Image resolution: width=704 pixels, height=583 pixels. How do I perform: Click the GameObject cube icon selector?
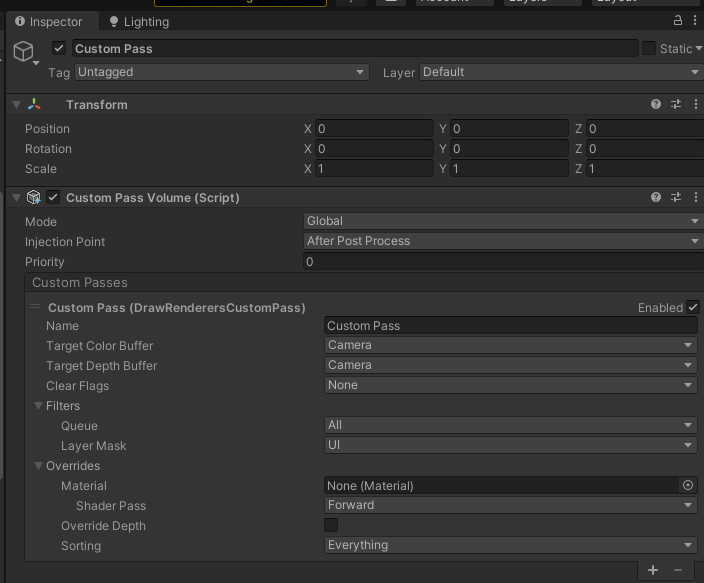(x=24, y=52)
